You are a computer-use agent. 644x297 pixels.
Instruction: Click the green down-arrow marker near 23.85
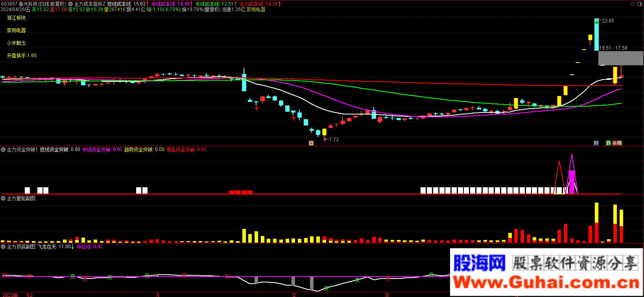tap(597, 22)
